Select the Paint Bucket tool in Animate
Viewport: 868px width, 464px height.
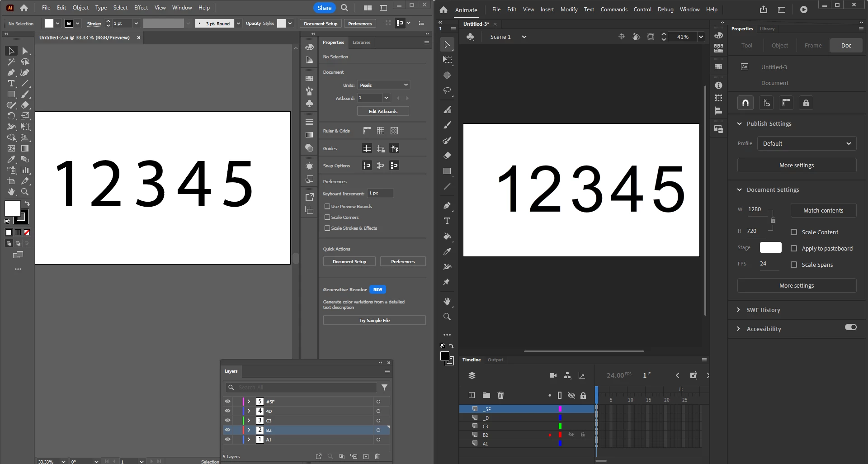[x=447, y=236]
